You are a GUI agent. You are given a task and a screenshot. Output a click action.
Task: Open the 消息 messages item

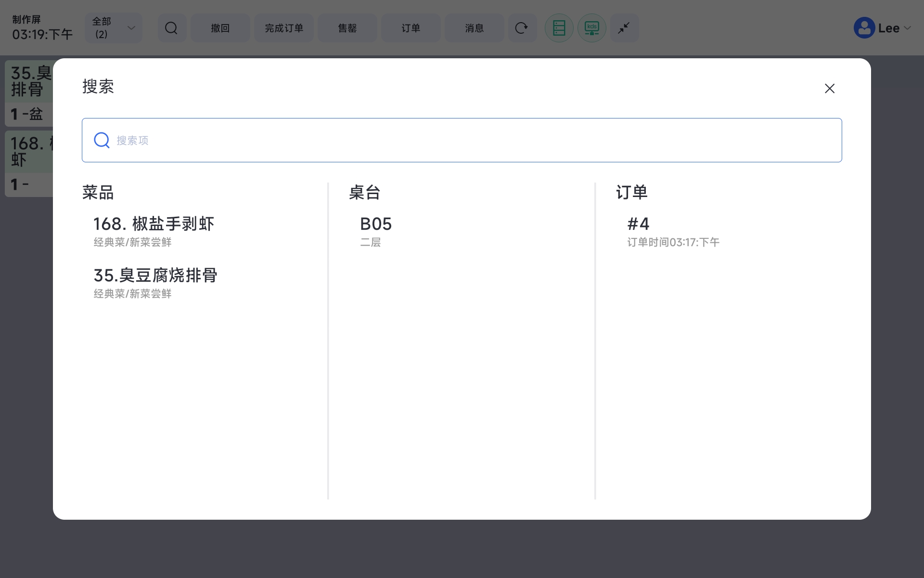coord(474,28)
